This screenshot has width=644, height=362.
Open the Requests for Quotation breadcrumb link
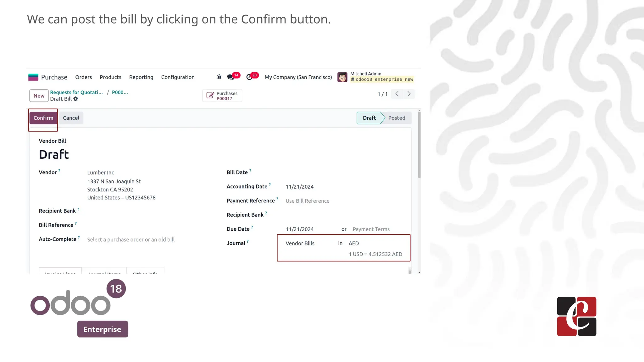(x=76, y=92)
